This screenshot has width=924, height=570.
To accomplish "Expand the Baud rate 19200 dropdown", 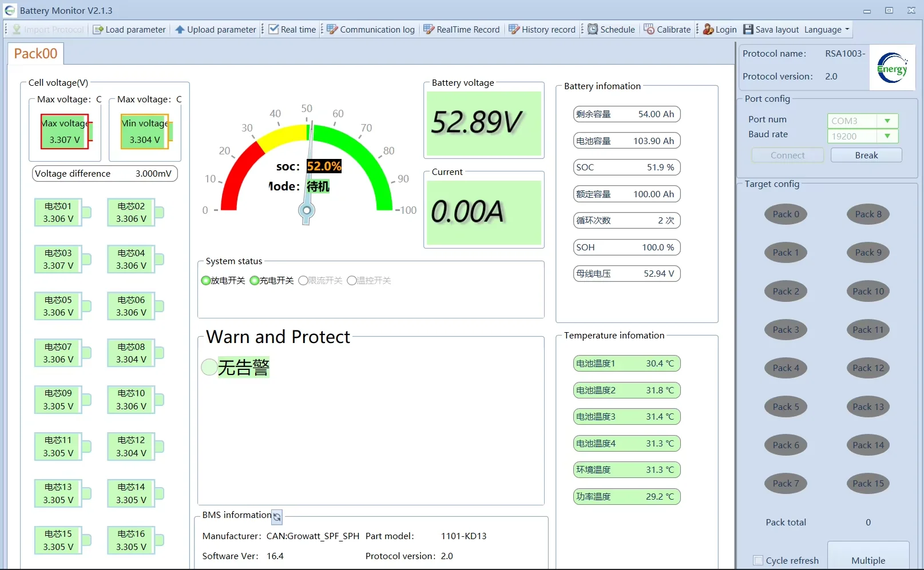I will pyautogui.click(x=887, y=136).
